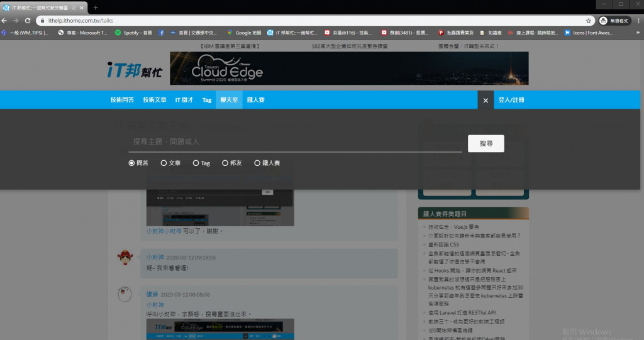Open the 線上課程 bookmark
This screenshot has height=340, width=644.
point(533,33)
